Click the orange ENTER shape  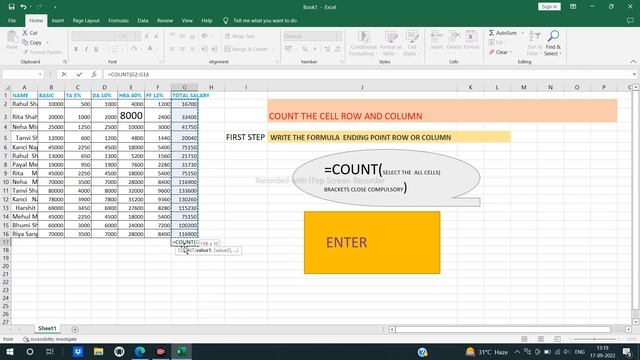tap(372, 242)
